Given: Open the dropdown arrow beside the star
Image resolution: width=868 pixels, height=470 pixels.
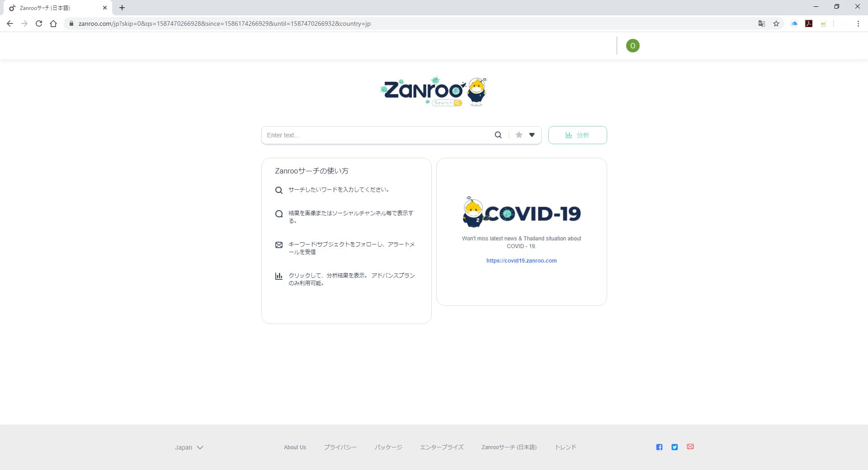Looking at the screenshot, I should click(x=532, y=135).
